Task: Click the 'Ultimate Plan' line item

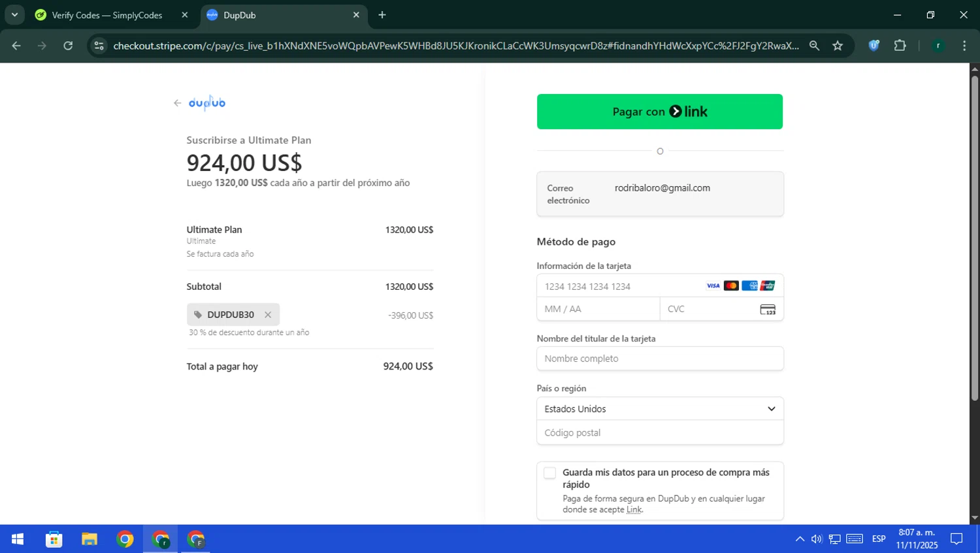Action: pyautogui.click(x=214, y=230)
